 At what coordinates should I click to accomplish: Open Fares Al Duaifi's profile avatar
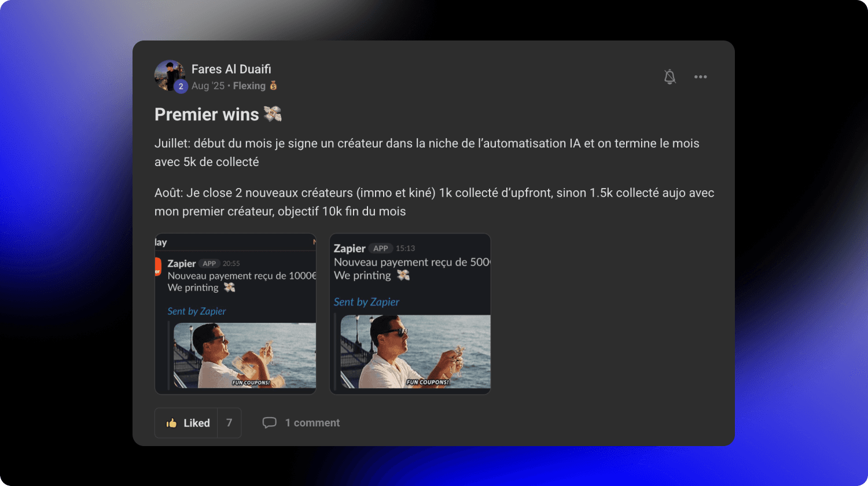(x=170, y=75)
